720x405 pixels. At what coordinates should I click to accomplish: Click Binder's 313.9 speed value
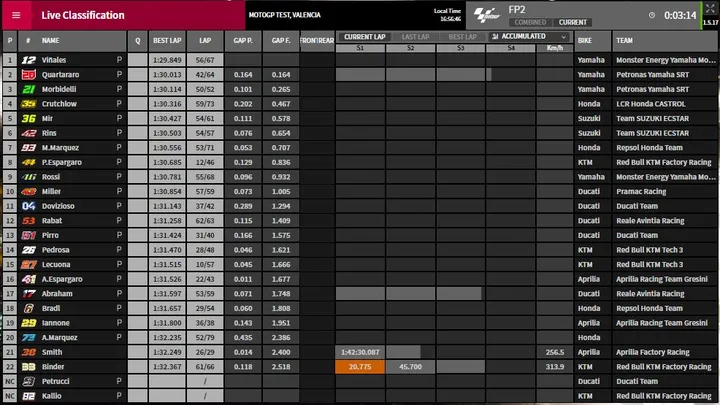pos(555,367)
